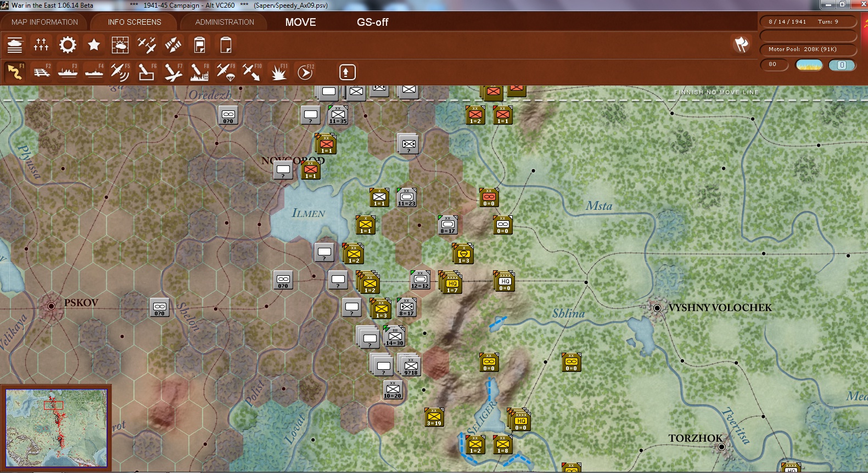Select the F8 bomb city icon
This screenshot has height=473, width=868.
click(x=199, y=72)
